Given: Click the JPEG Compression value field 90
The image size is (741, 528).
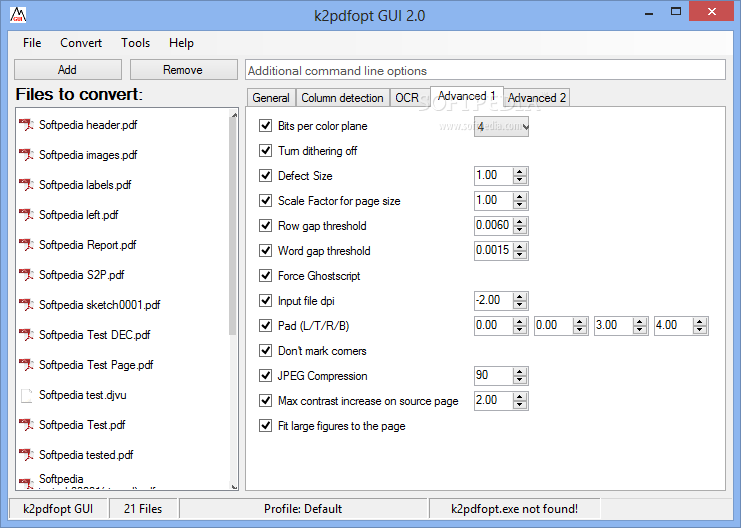Looking at the screenshot, I should coord(493,375).
